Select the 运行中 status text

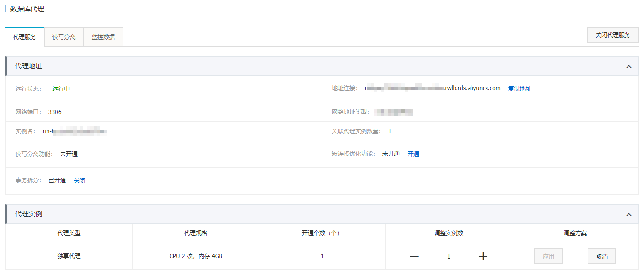61,89
